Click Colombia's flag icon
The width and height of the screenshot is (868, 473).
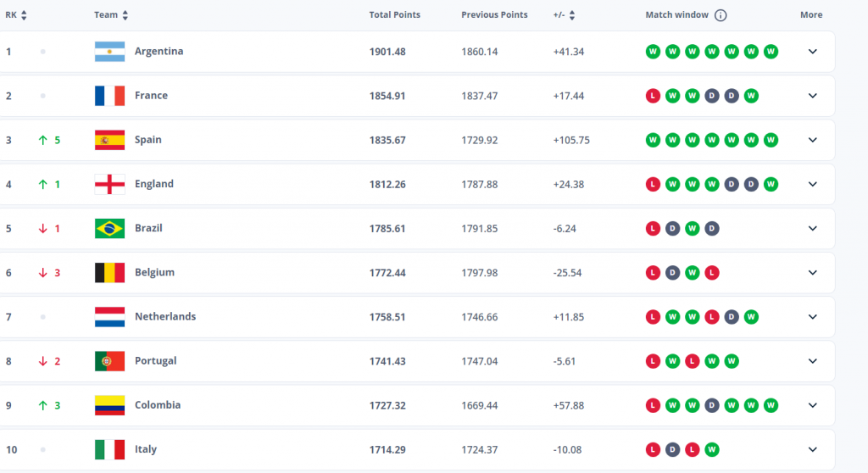tap(110, 405)
